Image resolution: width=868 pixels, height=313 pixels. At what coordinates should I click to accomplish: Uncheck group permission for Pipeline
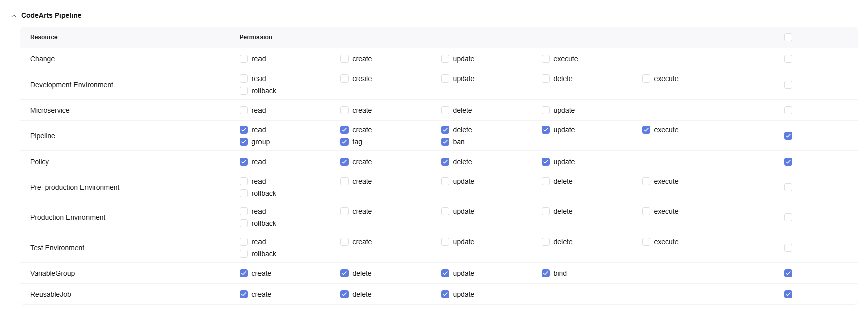(x=244, y=142)
